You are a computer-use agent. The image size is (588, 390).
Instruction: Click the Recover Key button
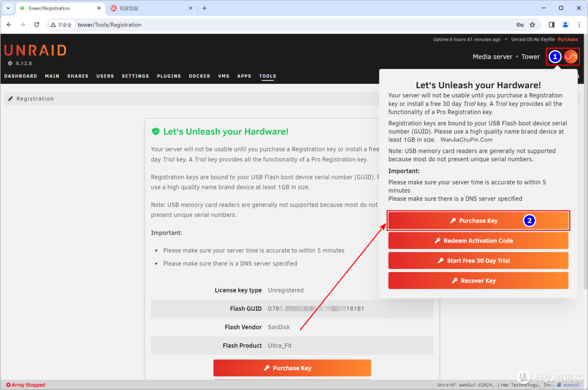coord(478,281)
